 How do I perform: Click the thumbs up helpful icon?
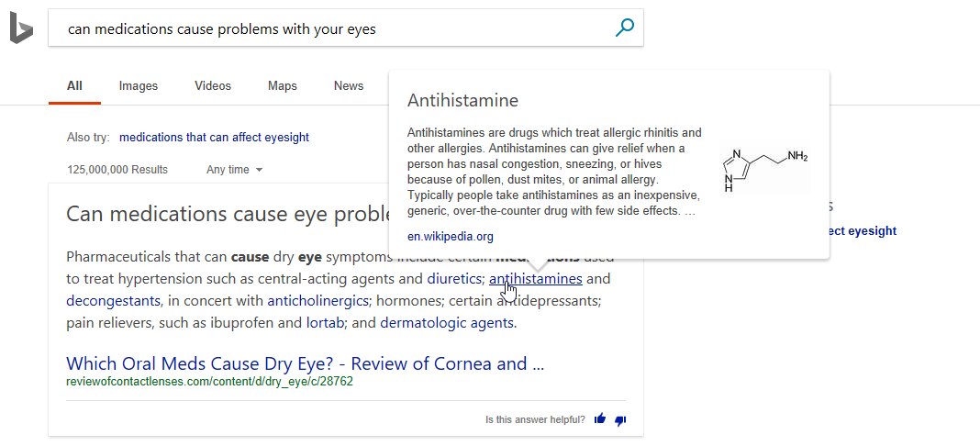coord(600,419)
